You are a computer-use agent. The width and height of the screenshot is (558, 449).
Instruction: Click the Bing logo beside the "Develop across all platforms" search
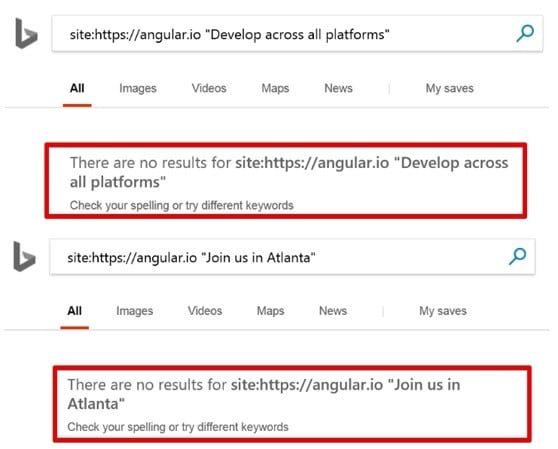coord(26,34)
